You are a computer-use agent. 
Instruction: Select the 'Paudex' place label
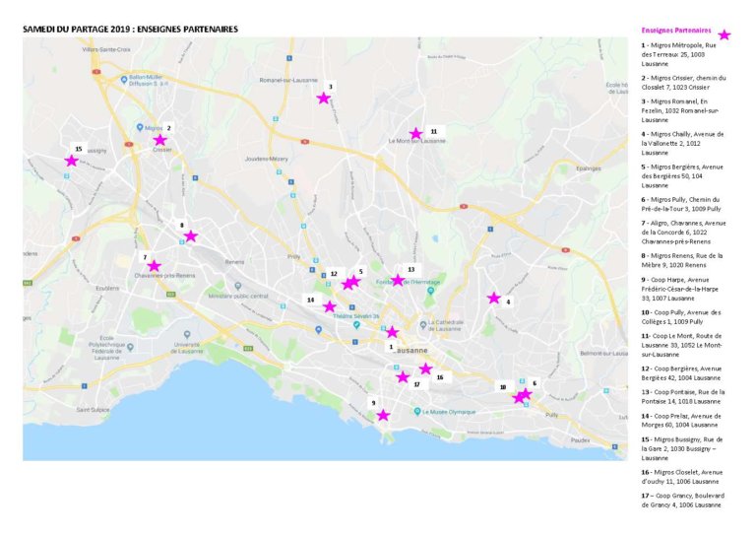point(580,440)
